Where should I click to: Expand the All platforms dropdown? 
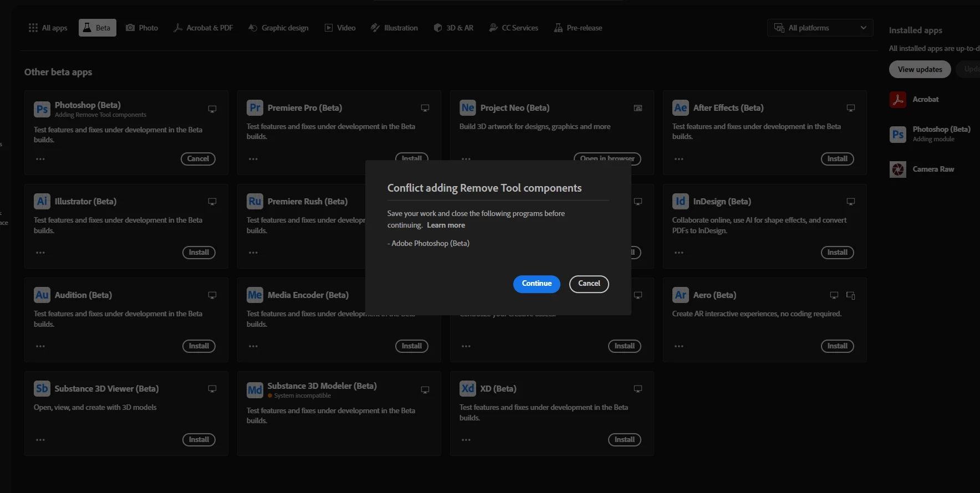tap(820, 28)
